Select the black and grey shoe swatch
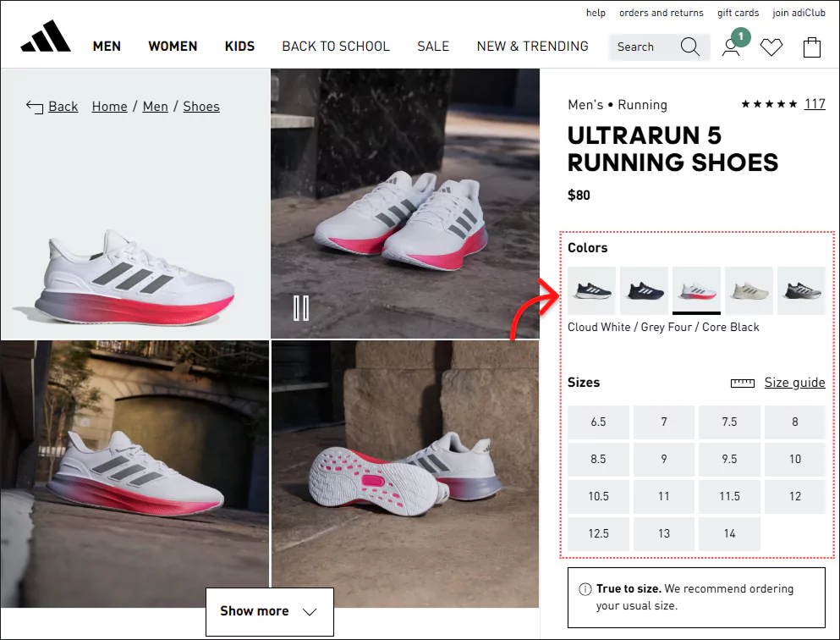Image resolution: width=840 pixels, height=640 pixels. [801, 290]
